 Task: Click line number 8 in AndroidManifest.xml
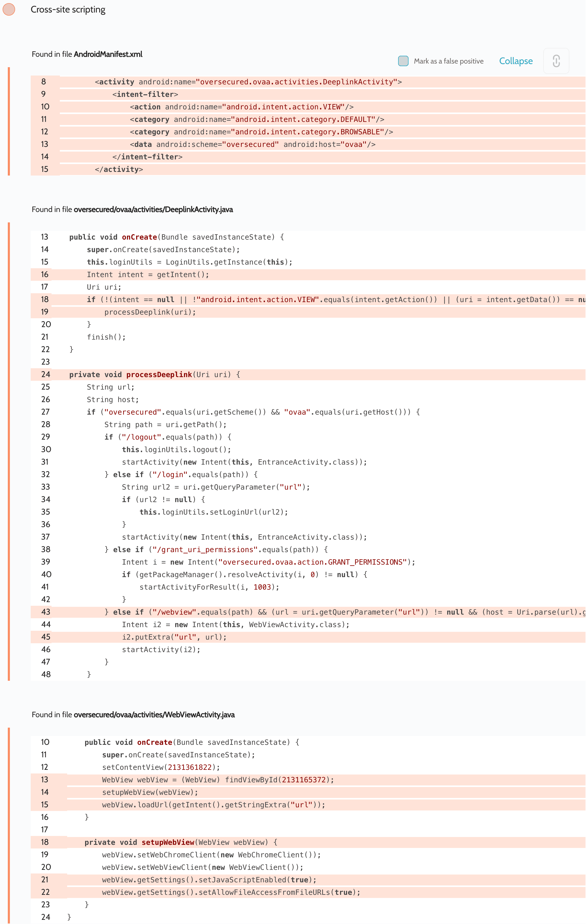[44, 82]
